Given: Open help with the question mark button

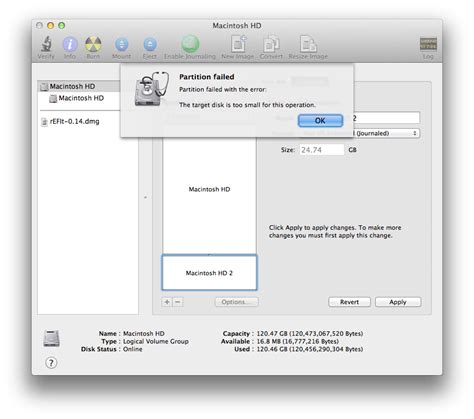Looking at the screenshot, I should [x=51, y=363].
